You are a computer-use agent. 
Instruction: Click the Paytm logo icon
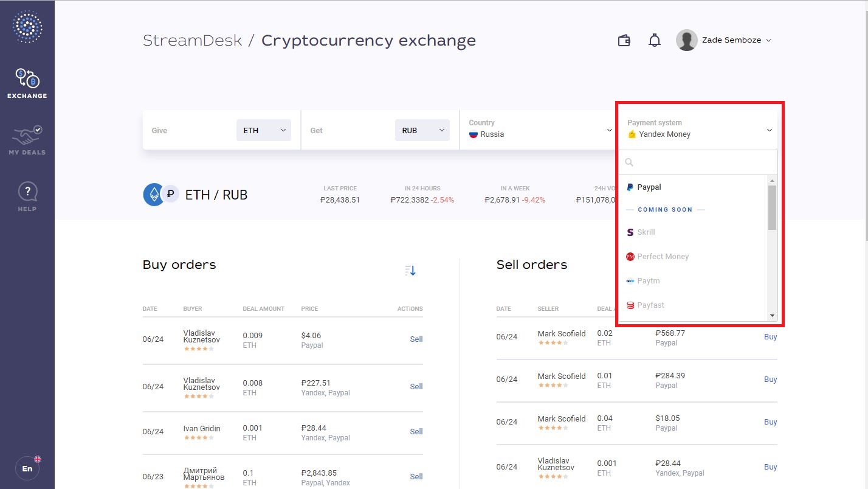tap(630, 281)
